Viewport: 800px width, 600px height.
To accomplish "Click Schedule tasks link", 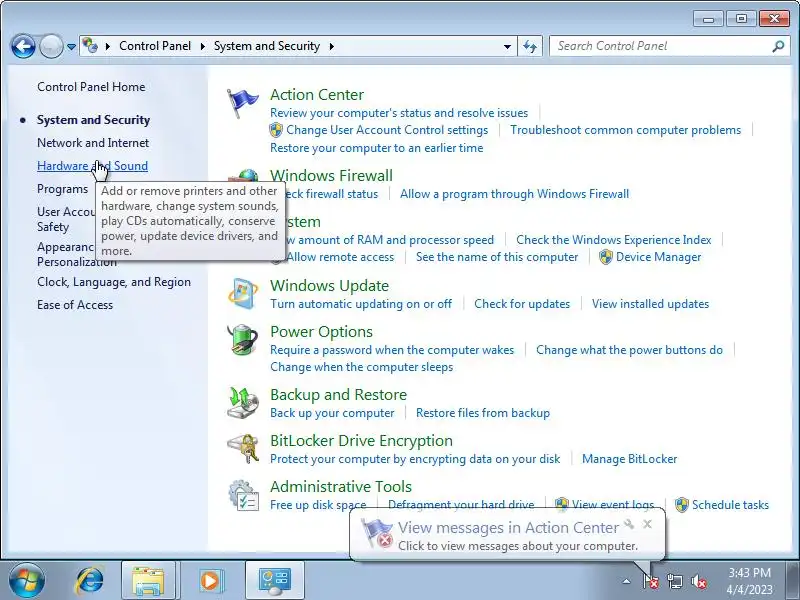I will 730,505.
